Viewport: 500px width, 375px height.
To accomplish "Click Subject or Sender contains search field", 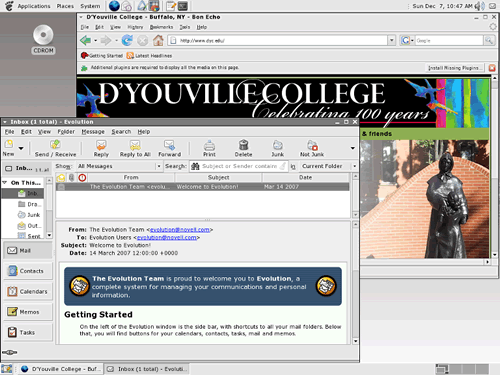I will 239,166.
